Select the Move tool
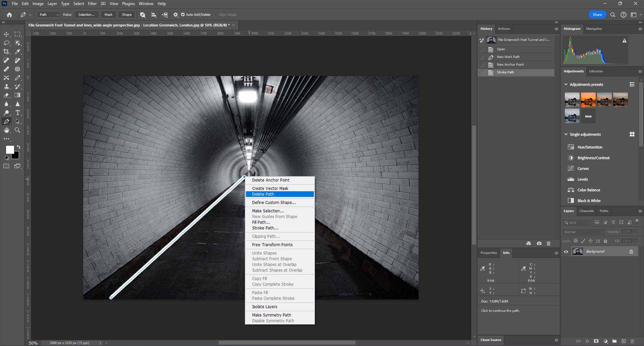Viewport: 644px width, 346px height. (6, 34)
